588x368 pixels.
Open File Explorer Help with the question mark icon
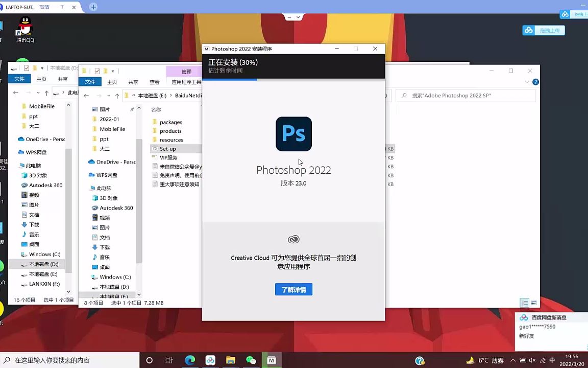coord(535,82)
